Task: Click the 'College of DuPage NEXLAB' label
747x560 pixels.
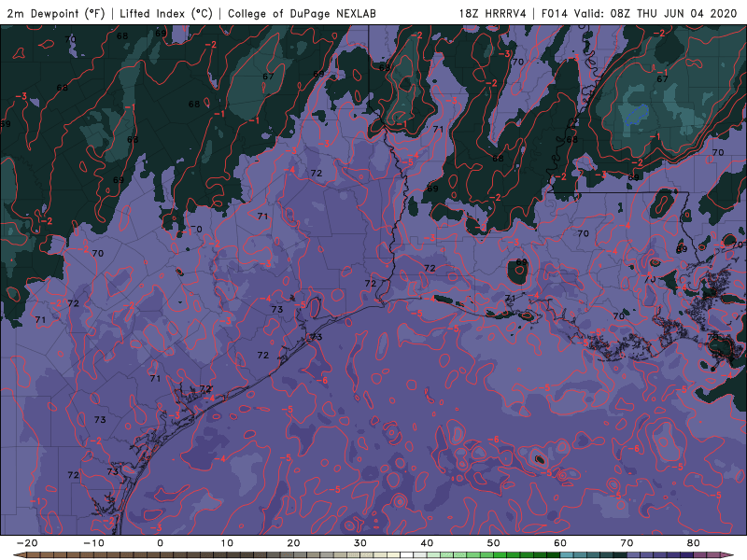Action: pos(302,13)
